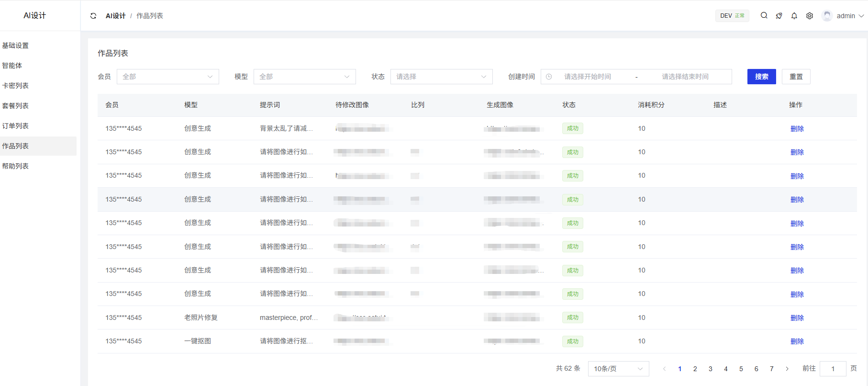The height and width of the screenshot is (386, 868).
Task: Jump to page 5 in pagination
Action: pyautogui.click(x=741, y=369)
